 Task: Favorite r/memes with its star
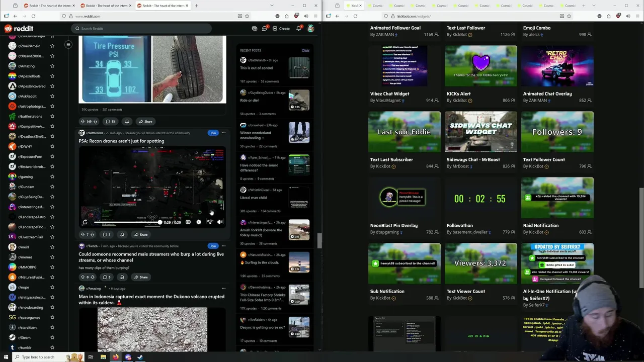click(x=52, y=257)
